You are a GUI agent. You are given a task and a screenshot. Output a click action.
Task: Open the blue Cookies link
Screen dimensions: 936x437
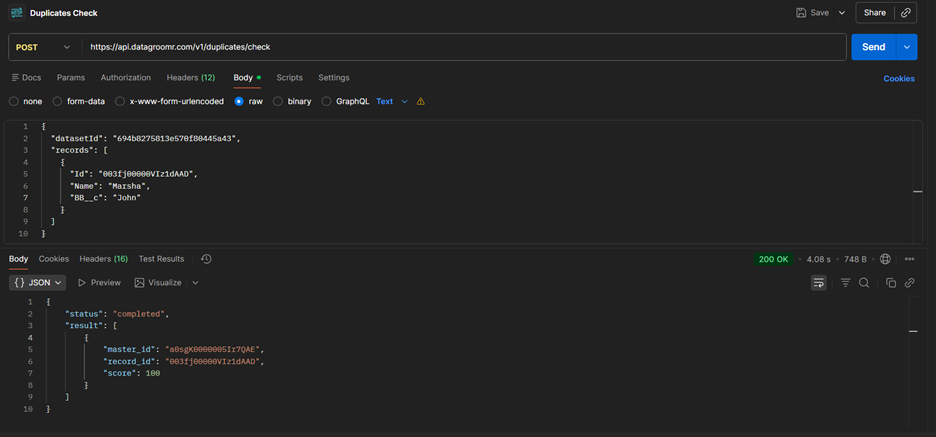point(899,78)
